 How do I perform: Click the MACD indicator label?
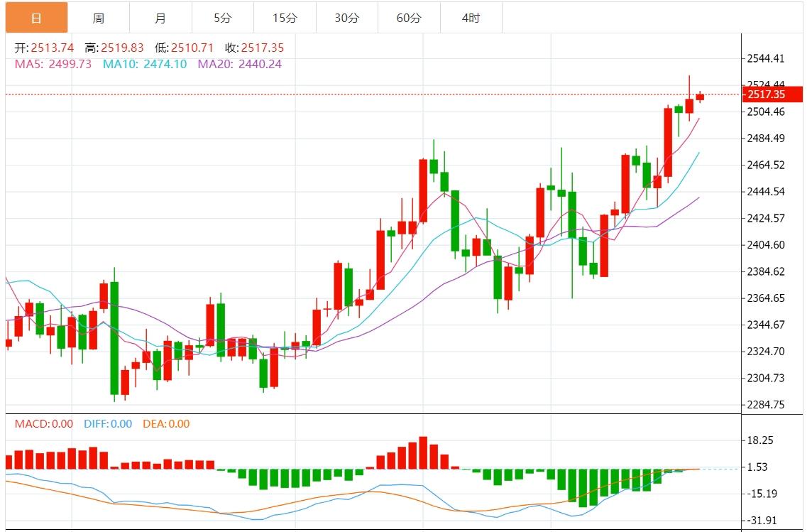pyautogui.click(x=43, y=424)
